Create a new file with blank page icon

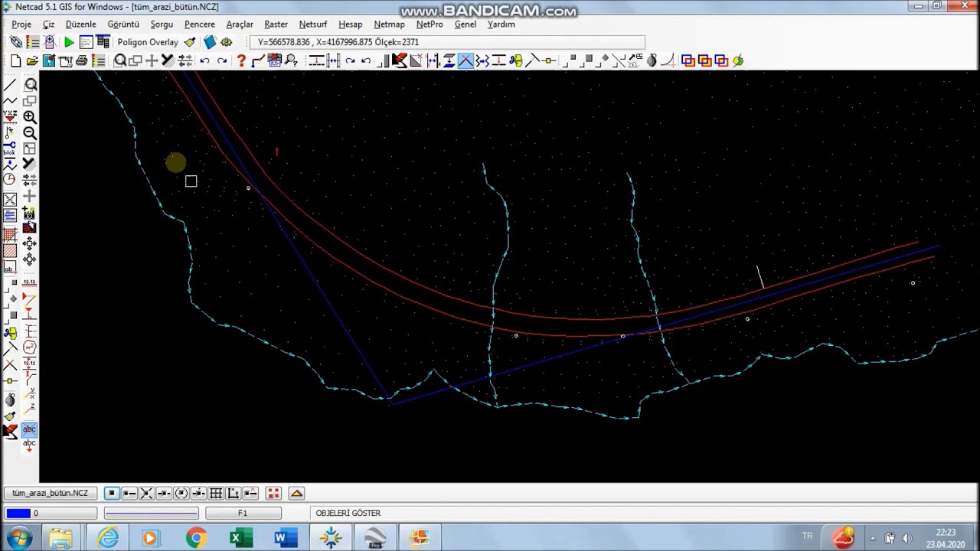click(x=15, y=60)
